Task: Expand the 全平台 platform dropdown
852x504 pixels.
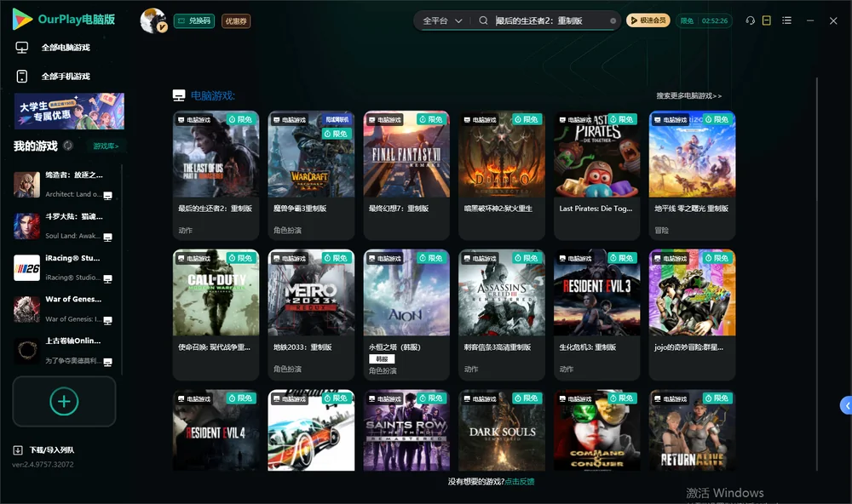Action: click(x=442, y=20)
